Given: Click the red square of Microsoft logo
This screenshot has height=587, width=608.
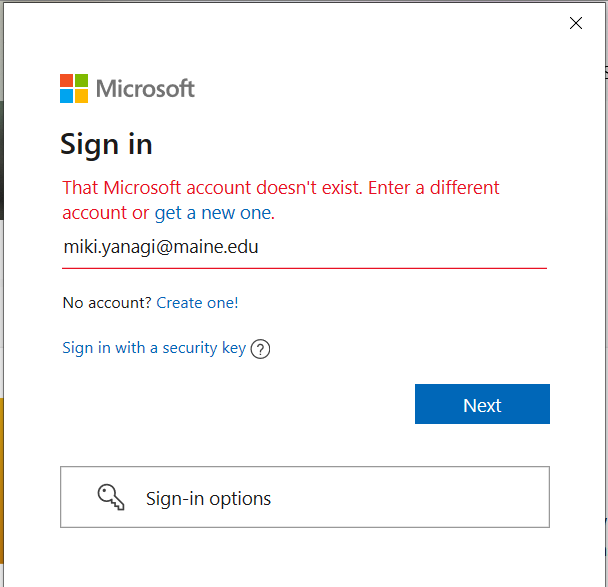Looking at the screenshot, I should tap(66, 81).
